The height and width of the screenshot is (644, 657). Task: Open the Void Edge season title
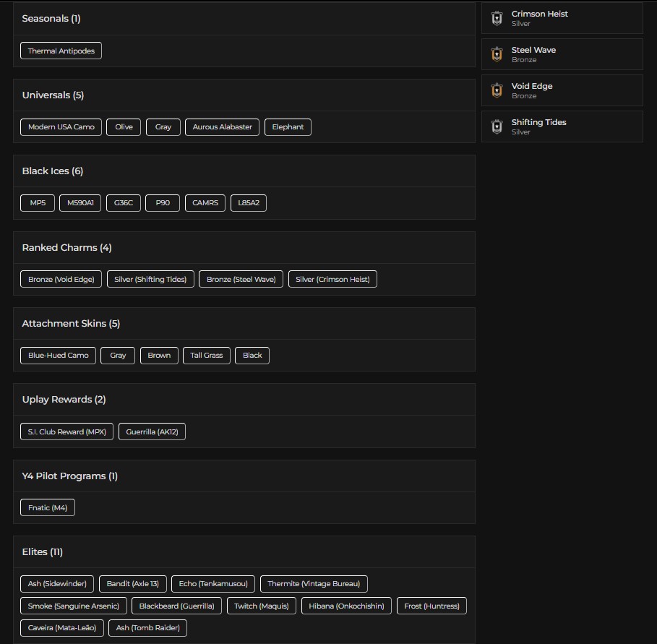pyautogui.click(x=532, y=86)
